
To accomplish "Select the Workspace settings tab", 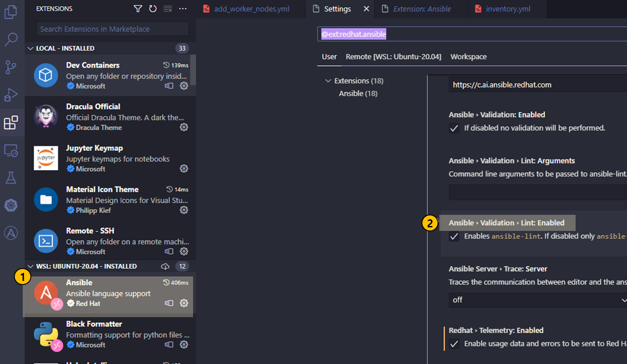I will coord(468,57).
